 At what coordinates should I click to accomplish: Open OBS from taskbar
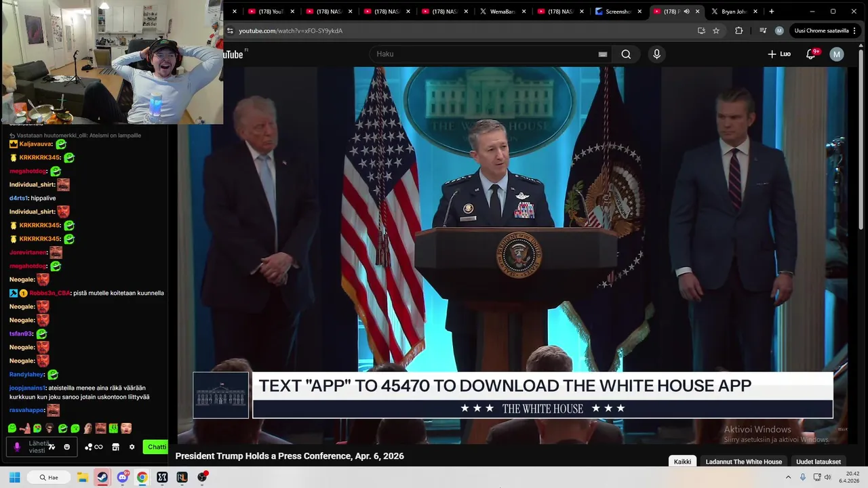coord(202,477)
